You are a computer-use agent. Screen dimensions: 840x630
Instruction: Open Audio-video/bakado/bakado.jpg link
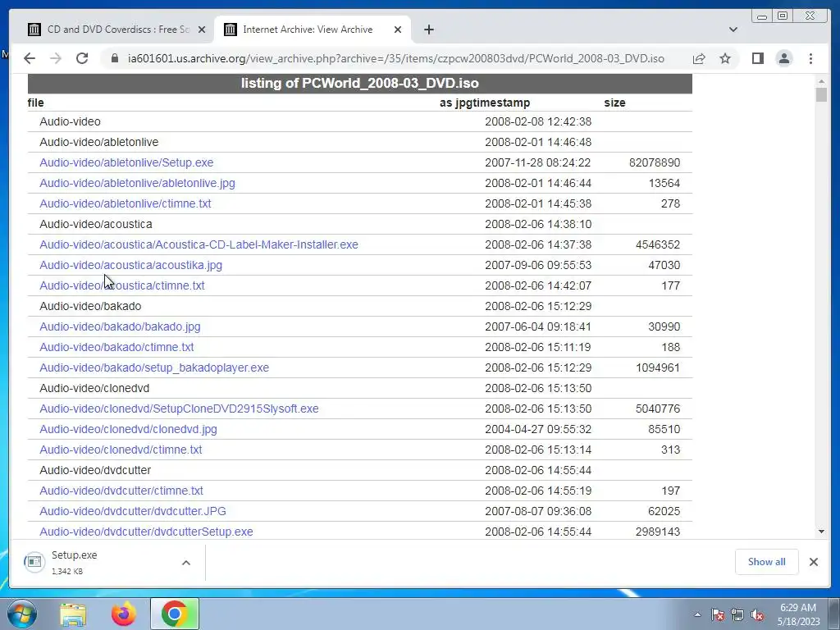(x=120, y=326)
